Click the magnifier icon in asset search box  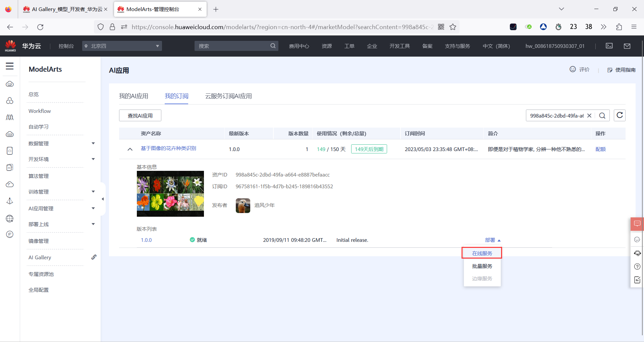pyautogui.click(x=602, y=115)
